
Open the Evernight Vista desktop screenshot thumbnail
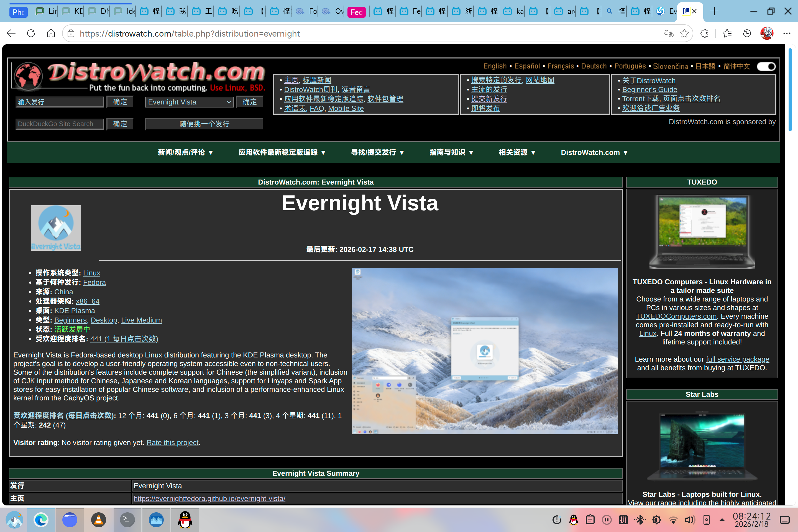pos(485,351)
